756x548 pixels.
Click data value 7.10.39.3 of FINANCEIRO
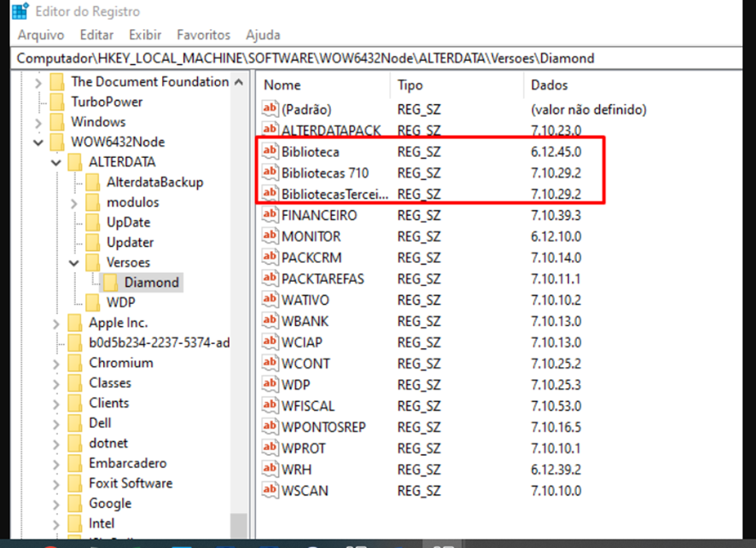point(556,216)
